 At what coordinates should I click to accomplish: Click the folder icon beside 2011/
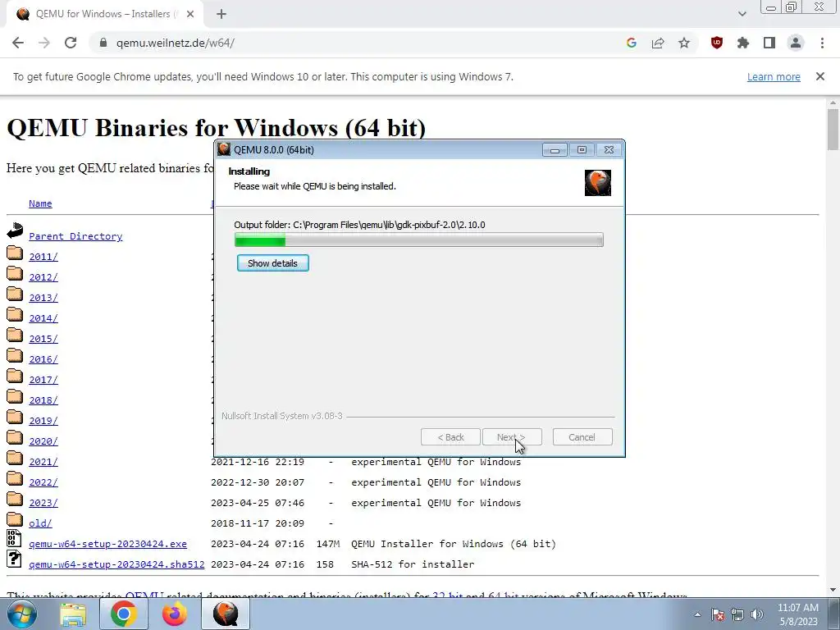(x=15, y=253)
